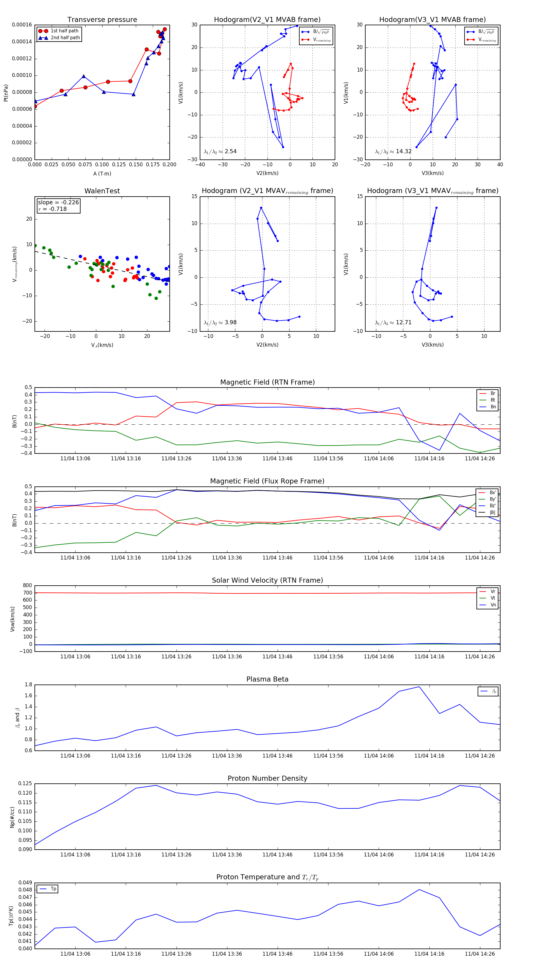Click 'Magnetic Field (Flux Rope Frame)' title
Screen dimensions: 535x980
click(x=267, y=481)
